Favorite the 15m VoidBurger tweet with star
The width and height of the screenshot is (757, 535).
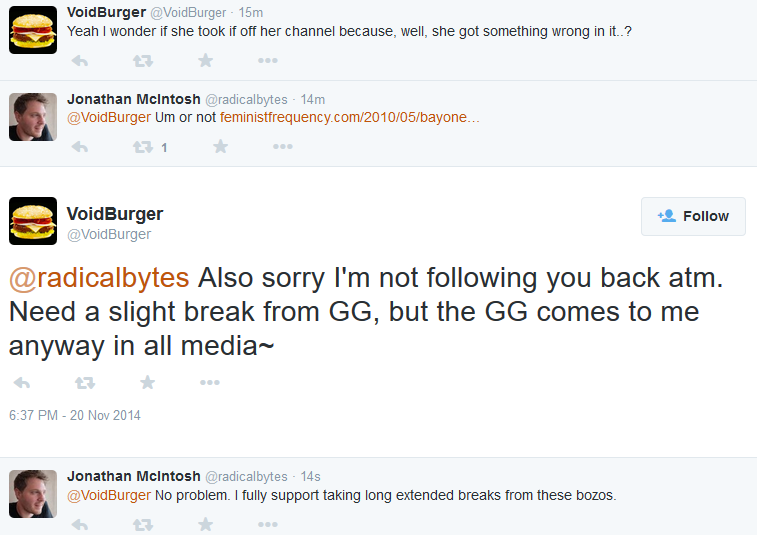pos(205,60)
